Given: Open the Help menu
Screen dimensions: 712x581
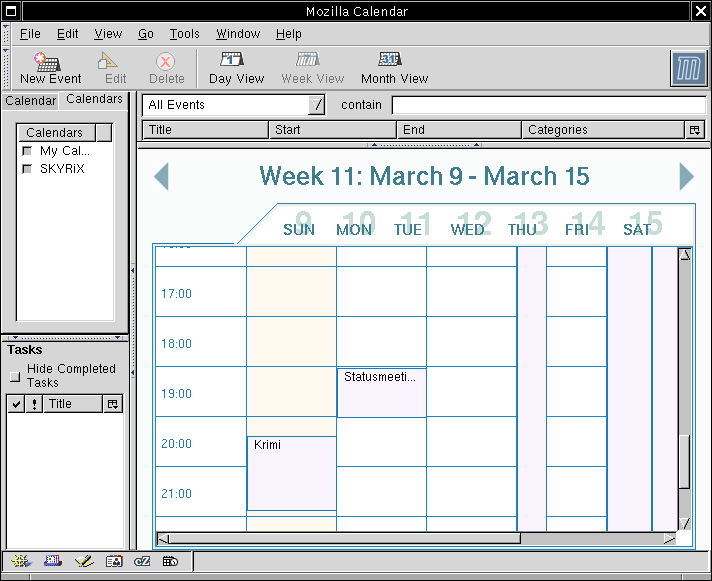Looking at the screenshot, I should [289, 34].
